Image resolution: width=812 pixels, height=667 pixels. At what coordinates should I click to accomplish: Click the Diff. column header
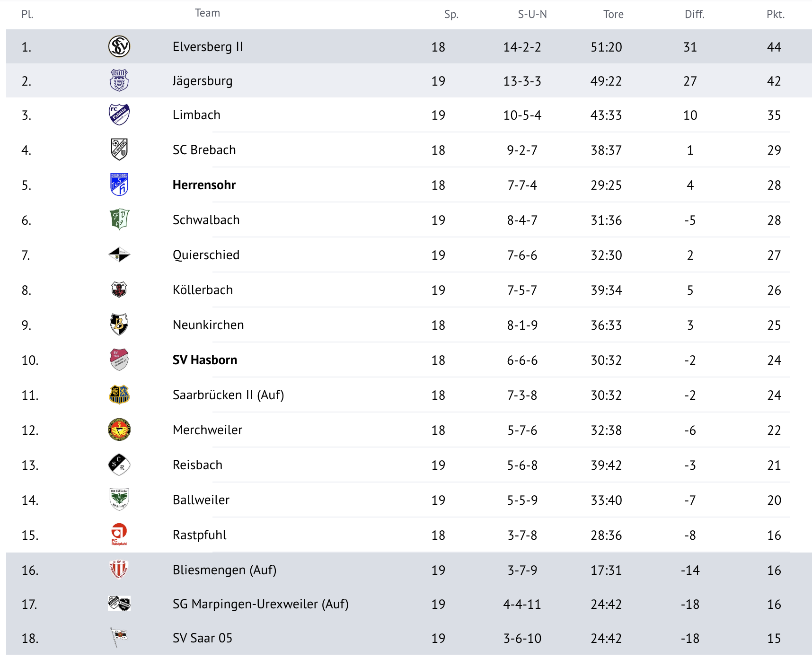pyautogui.click(x=694, y=14)
